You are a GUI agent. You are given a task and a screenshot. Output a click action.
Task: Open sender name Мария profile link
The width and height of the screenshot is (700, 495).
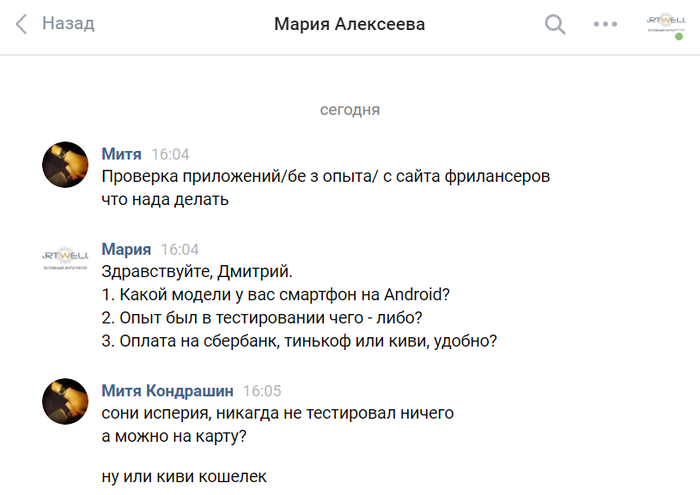click(x=127, y=249)
